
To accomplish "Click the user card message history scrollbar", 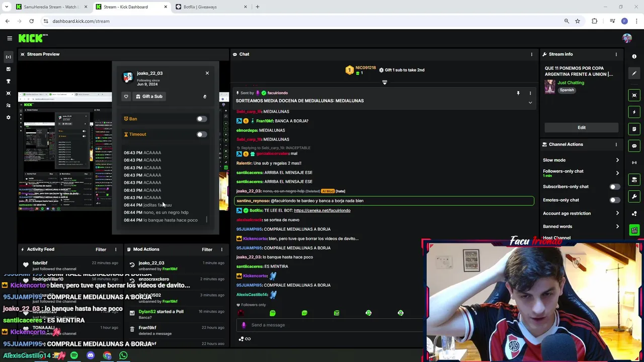I will (207, 220).
